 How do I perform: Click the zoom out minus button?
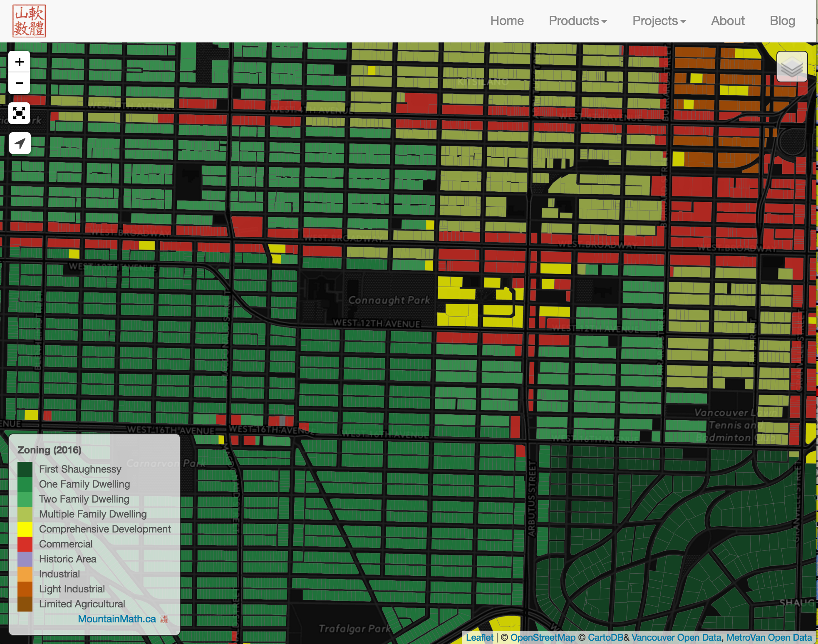[x=19, y=83]
